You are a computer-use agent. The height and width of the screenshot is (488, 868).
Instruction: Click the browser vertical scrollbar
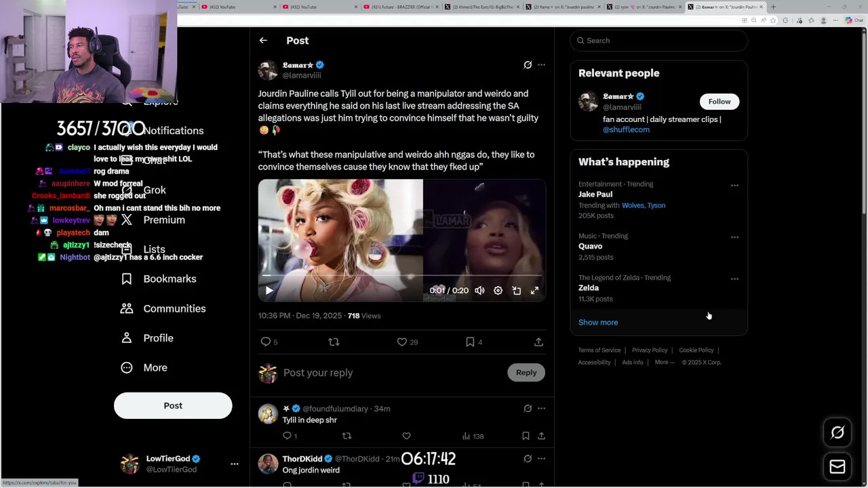point(864,122)
